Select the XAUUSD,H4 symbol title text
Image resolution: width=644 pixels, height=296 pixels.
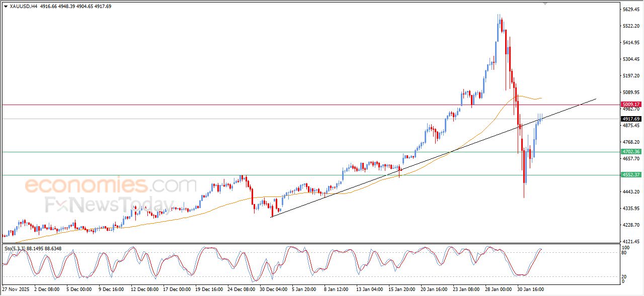pyautogui.click(x=23, y=7)
